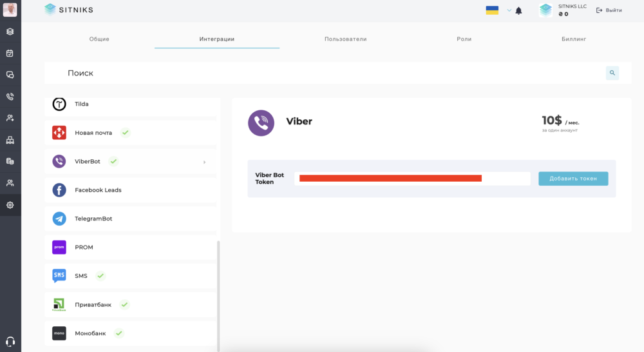Screen dimensions: 644x352
Task: Switch to the Роли tab
Action: point(464,39)
